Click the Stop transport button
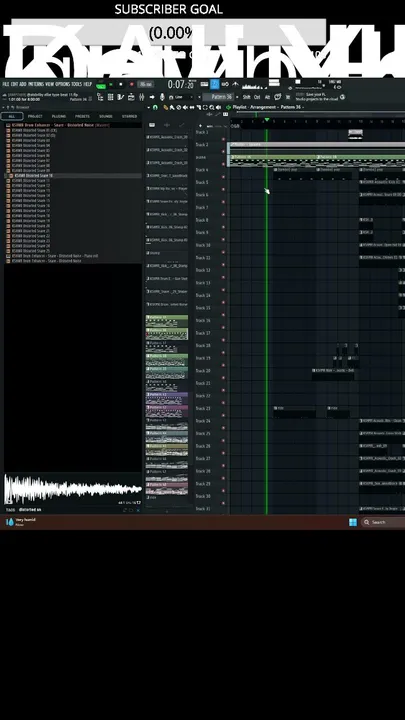Image resolution: width=405 pixels, height=720 pixels. tap(121, 84)
